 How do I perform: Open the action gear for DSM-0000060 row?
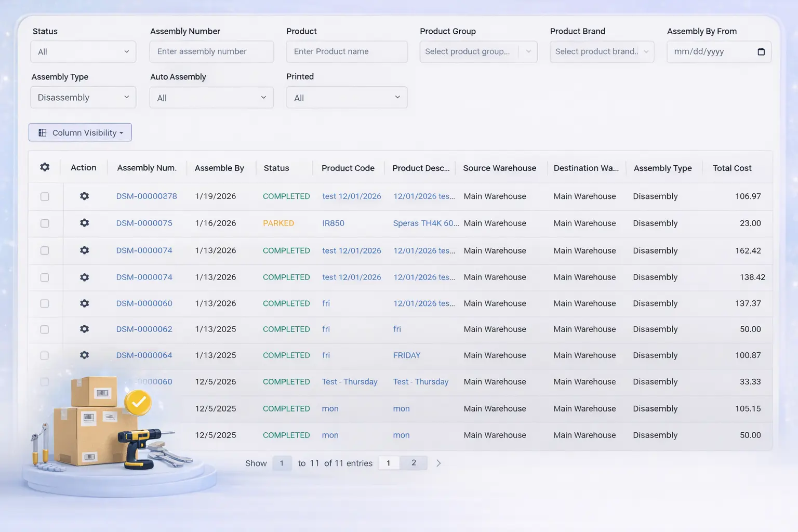(x=84, y=303)
